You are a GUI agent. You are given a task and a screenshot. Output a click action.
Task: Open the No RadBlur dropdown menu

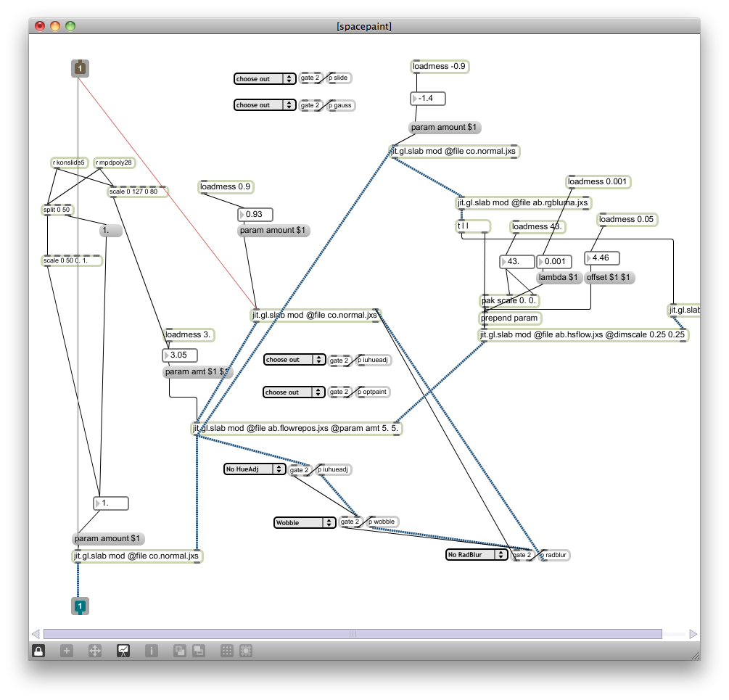[x=477, y=555]
